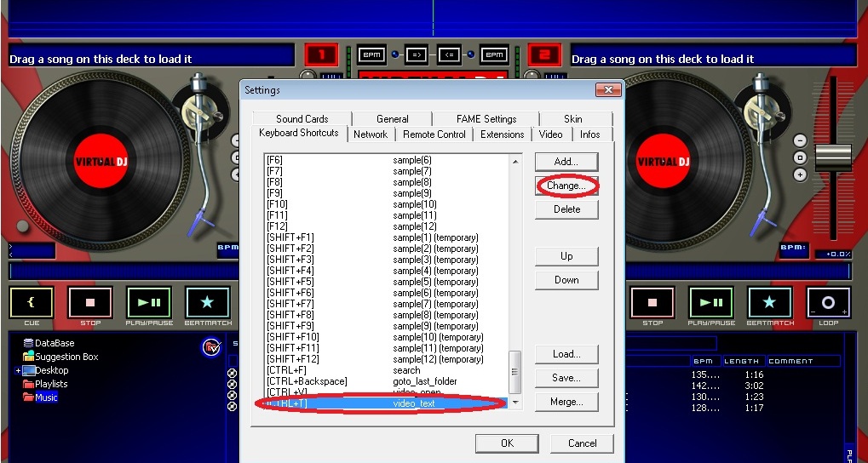Screen dimensions: 868x463
Task: Select the [CTRL+Backspace] goto_last_folder row
Action: tap(386, 381)
